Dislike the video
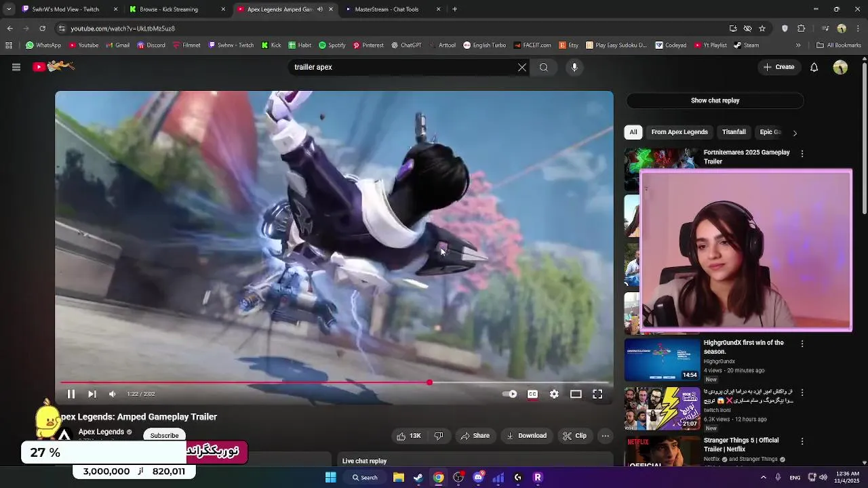 click(x=438, y=436)
